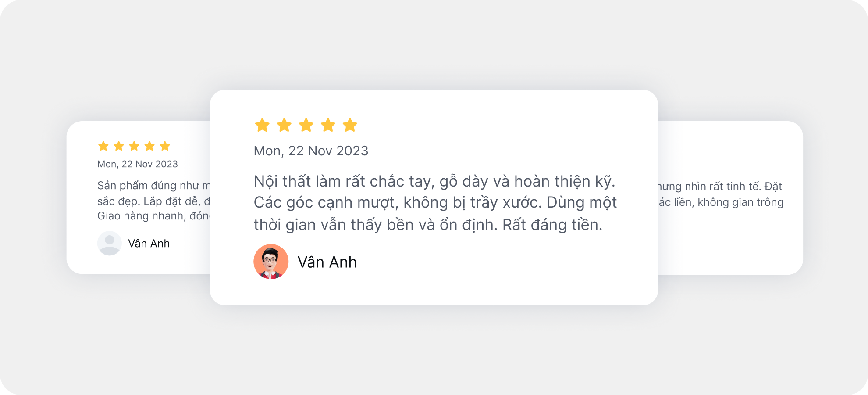This screenshot has height=395, width=868.
Task: Click the fourth star in the center review
Action: click(328, 126)
